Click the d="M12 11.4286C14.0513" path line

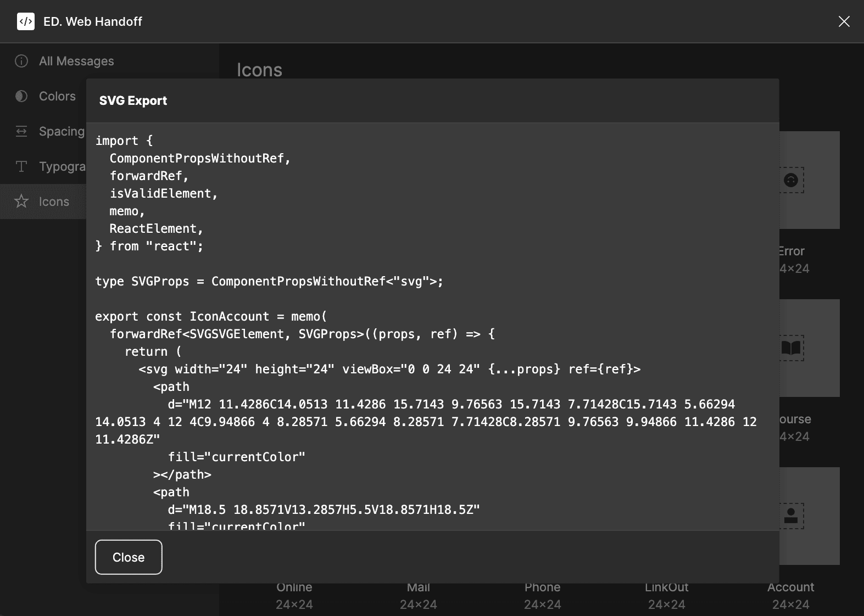click(451, 405)
